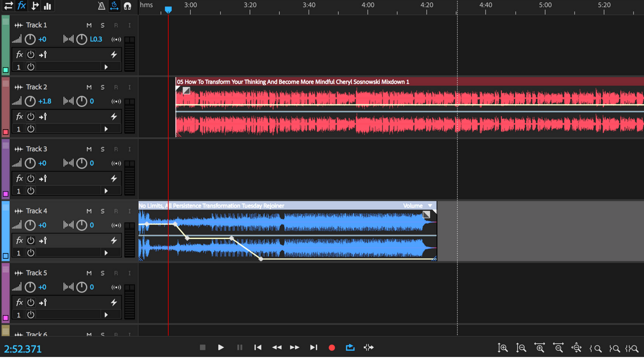The width and height of the screenshot is (644, 362).
Task: Open the Volume dropdown on Track 4 clip
Action: [x=430, y=206]
